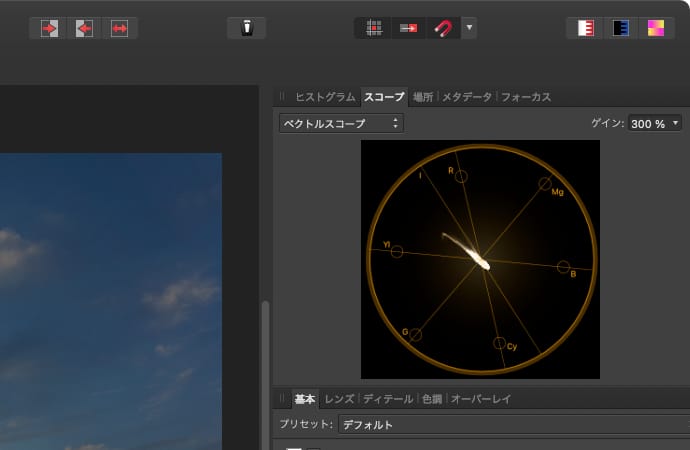Toggle Show Clipped Tones yellow-magenta icon

tap(655, 28)
